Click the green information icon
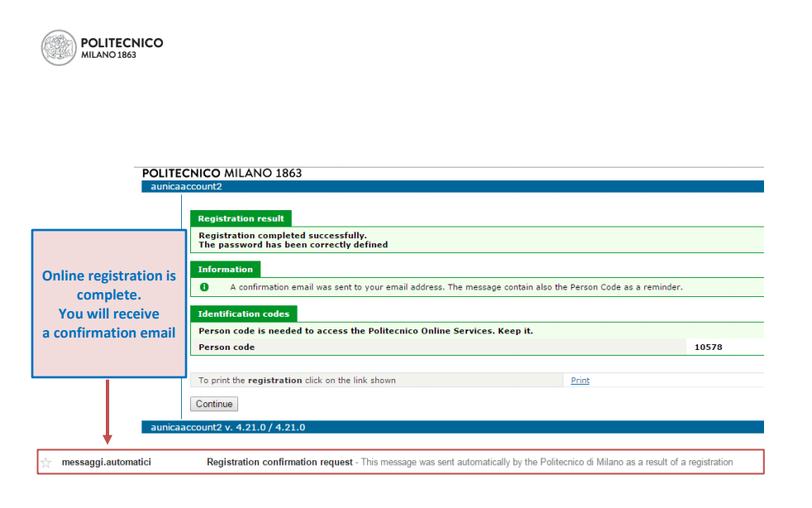 point(204,287)
